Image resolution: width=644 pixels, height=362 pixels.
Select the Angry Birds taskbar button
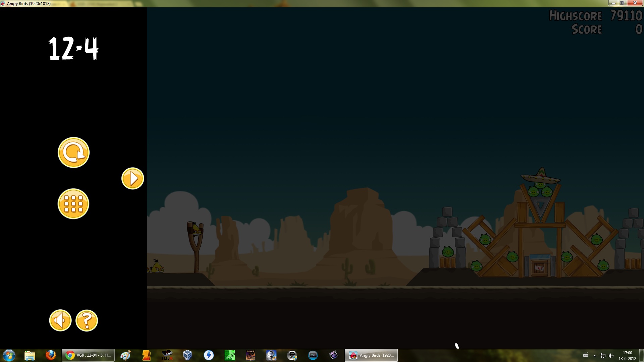(x=371, y=355)
